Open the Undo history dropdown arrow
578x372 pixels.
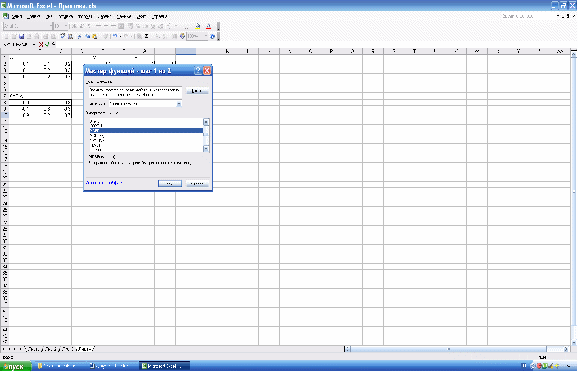point(120,36)
